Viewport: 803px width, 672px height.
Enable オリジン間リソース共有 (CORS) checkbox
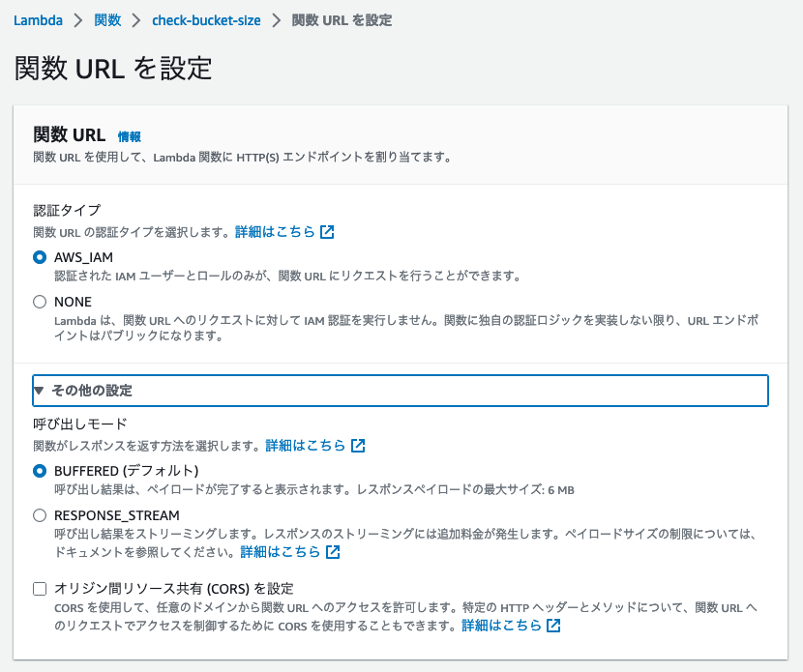[x=40, y=589]
